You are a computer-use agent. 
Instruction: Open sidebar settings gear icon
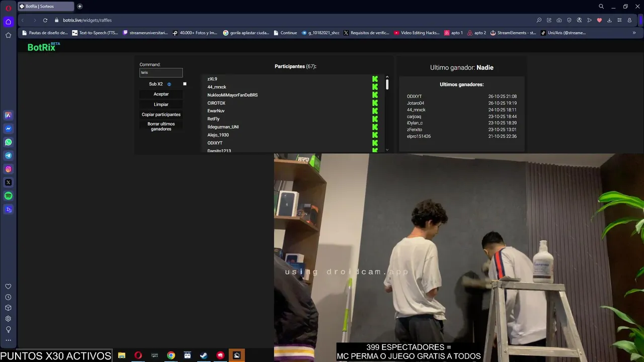tap(8, 319)
